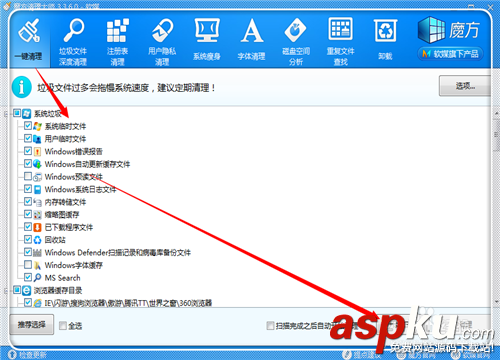Click the MS Search magnifier icon

pyautogui.click(x=37, y=278)
